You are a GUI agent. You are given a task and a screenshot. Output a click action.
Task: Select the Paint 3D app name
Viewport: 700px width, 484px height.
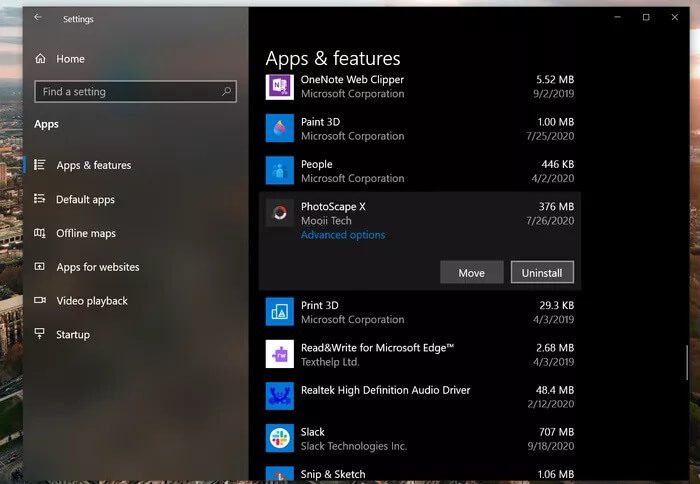point(321,122)
